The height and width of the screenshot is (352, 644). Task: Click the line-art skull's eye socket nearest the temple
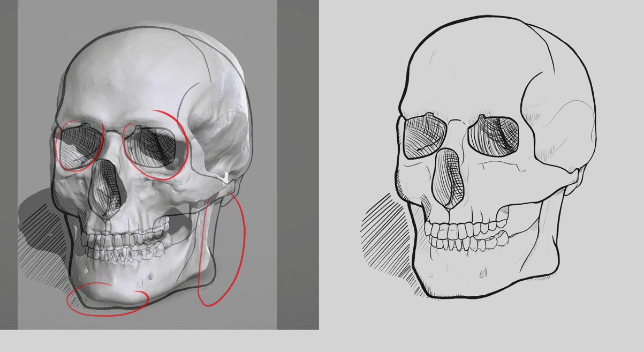[494, 136]
